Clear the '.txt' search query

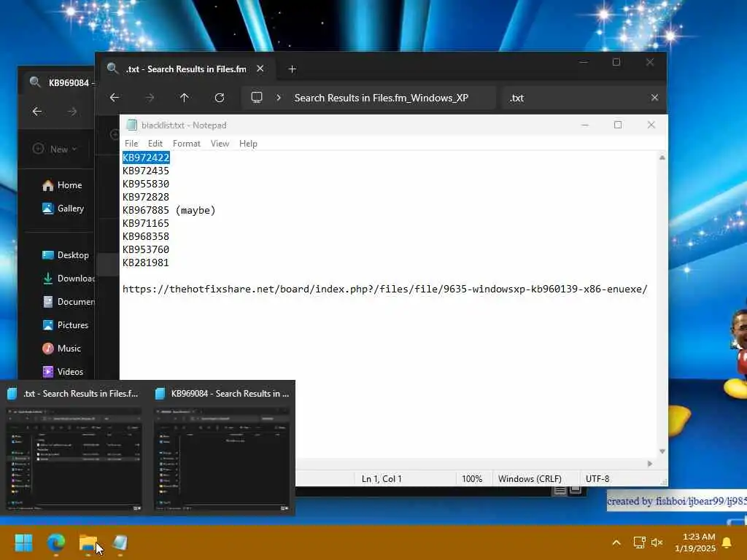pos(654,98)
